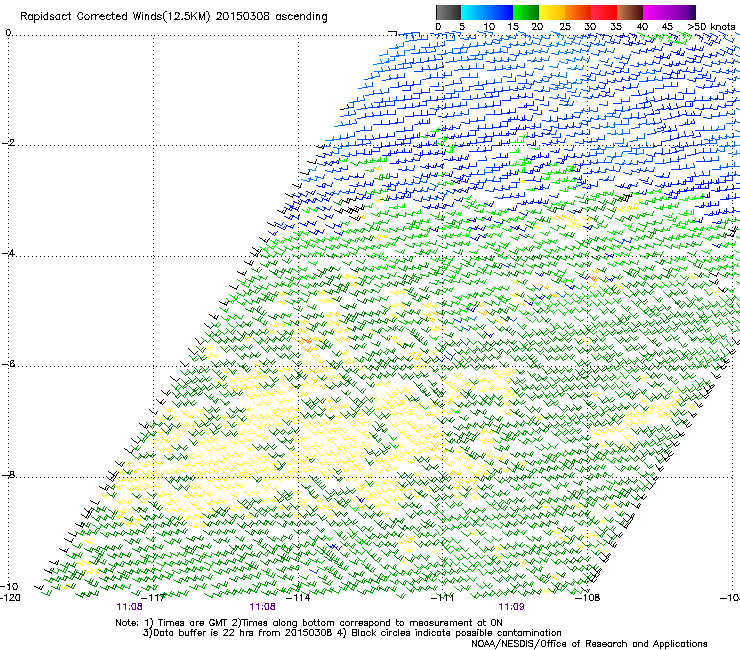Click the legend scale label "25"
The image size is (740, 650).
pos(565,27)
